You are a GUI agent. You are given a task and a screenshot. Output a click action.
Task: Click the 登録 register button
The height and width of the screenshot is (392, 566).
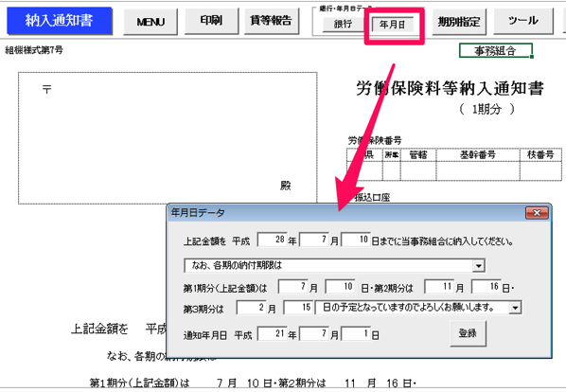pos(468,333)
